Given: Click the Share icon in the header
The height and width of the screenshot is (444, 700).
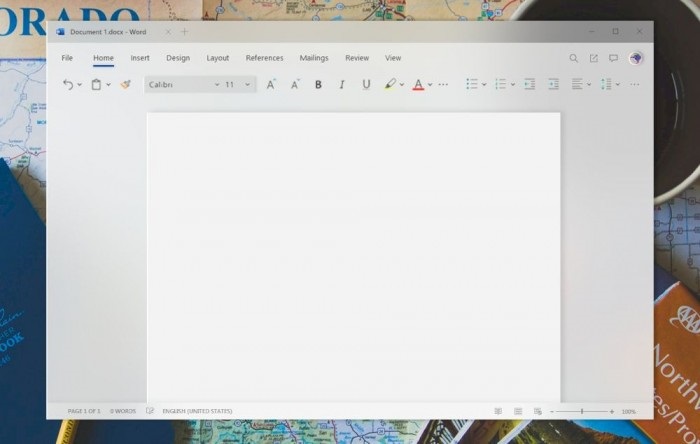Looking at the screenshot, I should point(593,58).
